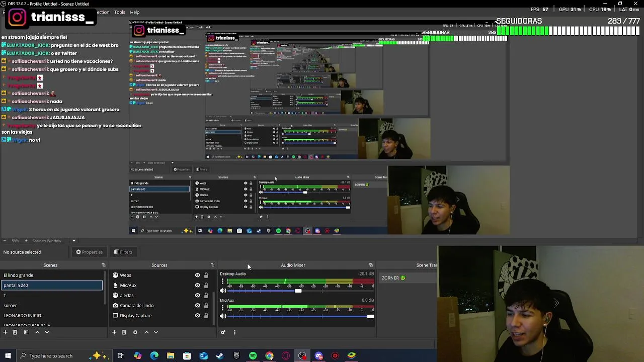Screen dimensions: 644x362
Task: Hide the Mic/Aux source
Action: coord(197,285)
